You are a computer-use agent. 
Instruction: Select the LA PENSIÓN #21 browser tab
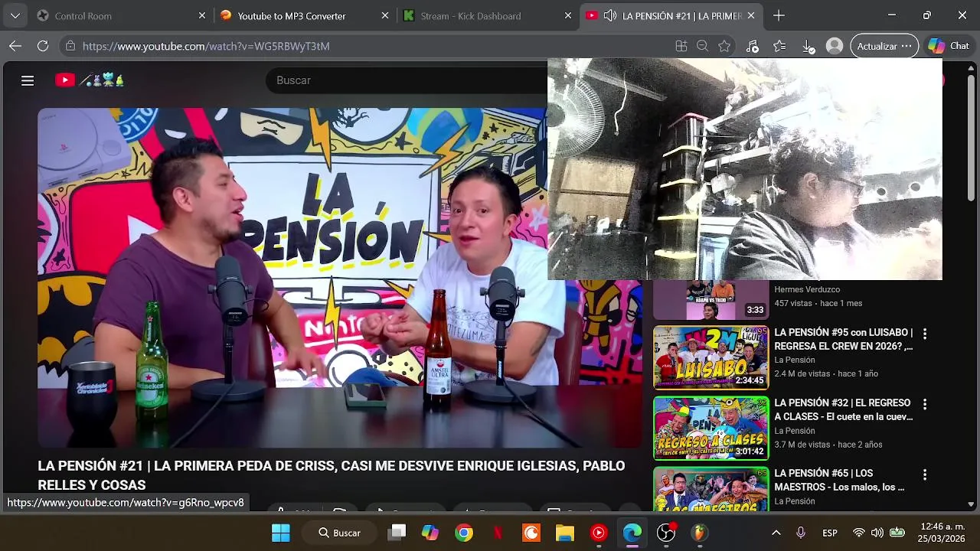(671, 15)
